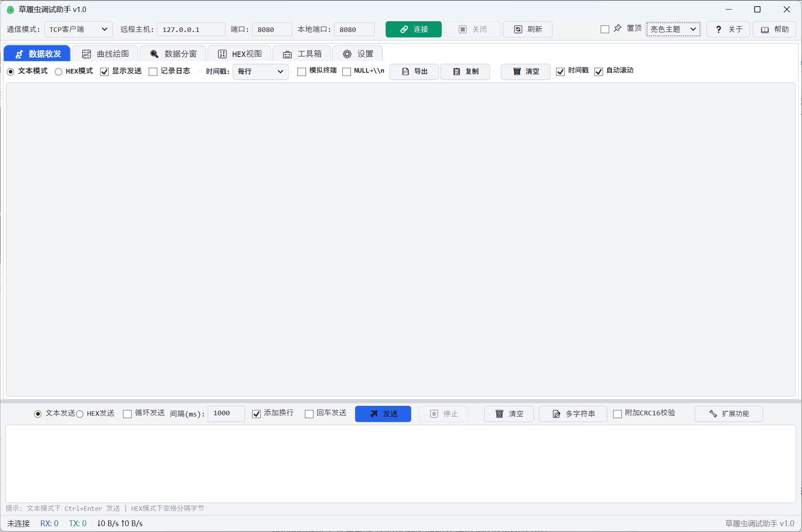Image resolution: width=802 pixels, height=532 pixels.
Task: Click the refresh icon on the 刷新 button
Action: coord(518,29)
